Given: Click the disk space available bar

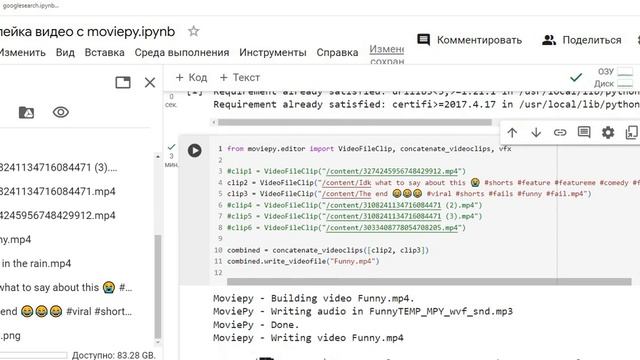Looking at the screenshot, I should [x=33, y=356].
